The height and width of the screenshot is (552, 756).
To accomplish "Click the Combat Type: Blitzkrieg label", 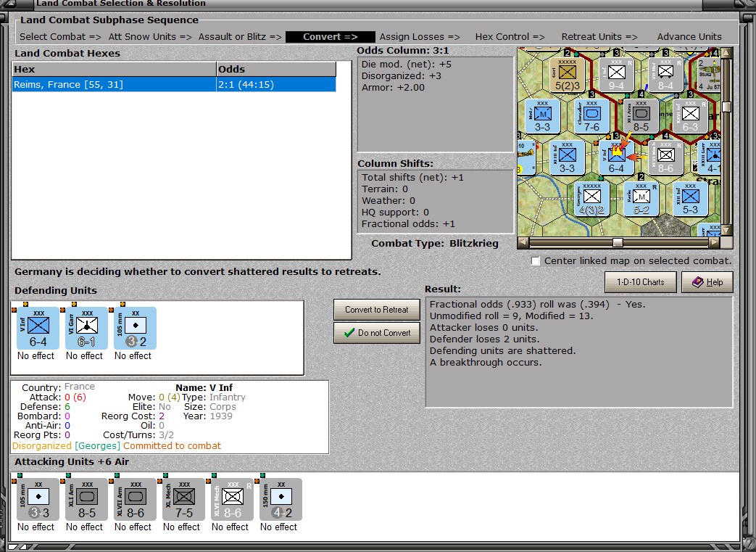I will click(x=434, y=243).
